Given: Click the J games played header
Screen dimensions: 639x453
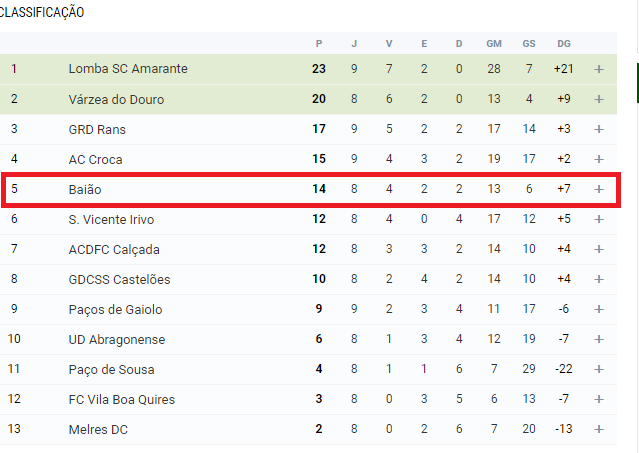Looking at the screenshot, I should point(354,44).
